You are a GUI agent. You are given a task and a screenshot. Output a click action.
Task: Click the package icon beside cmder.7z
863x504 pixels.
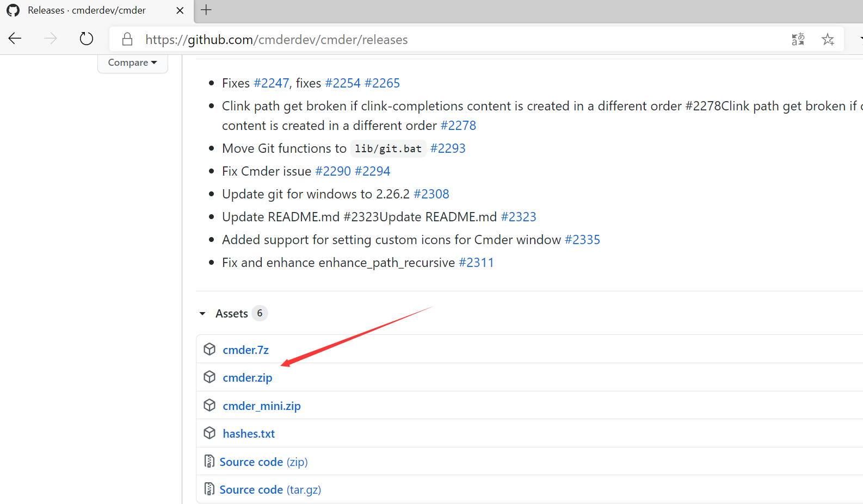(x=209, y=349)
